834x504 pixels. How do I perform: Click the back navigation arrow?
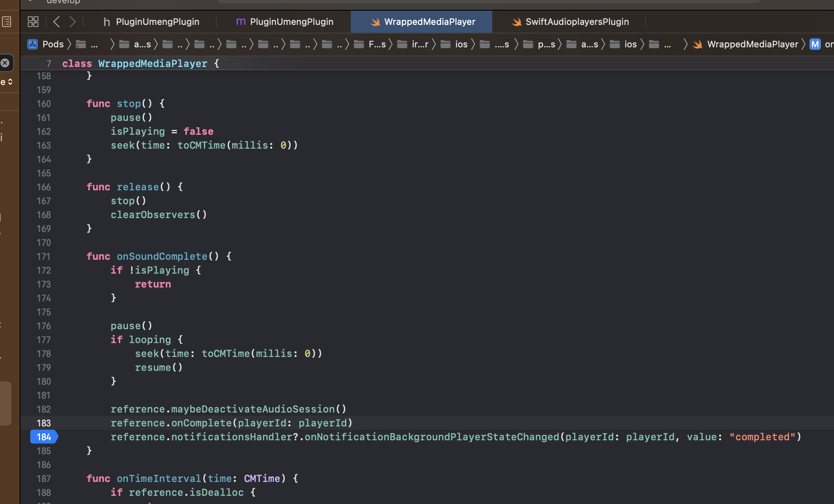pyautogui.click(x=56, y=21)
